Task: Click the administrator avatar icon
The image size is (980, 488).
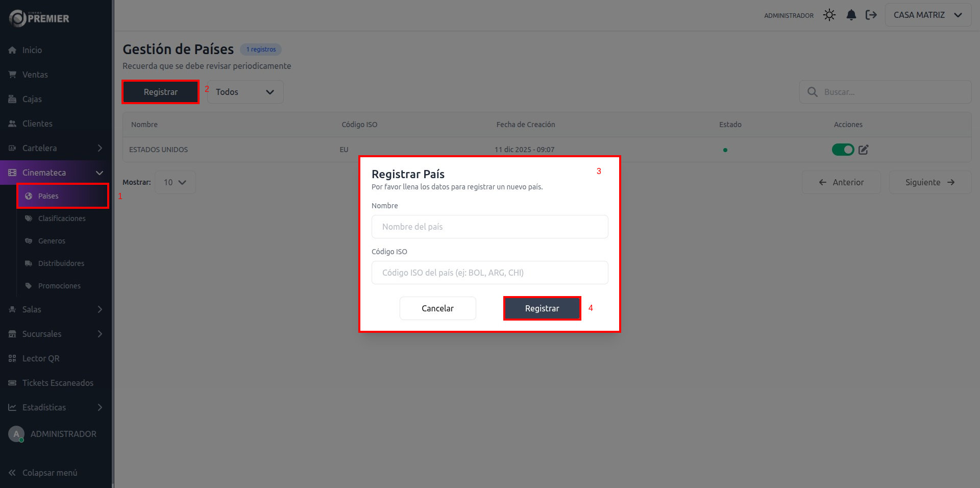Action: pyautogui.click(x=16, y=434)
